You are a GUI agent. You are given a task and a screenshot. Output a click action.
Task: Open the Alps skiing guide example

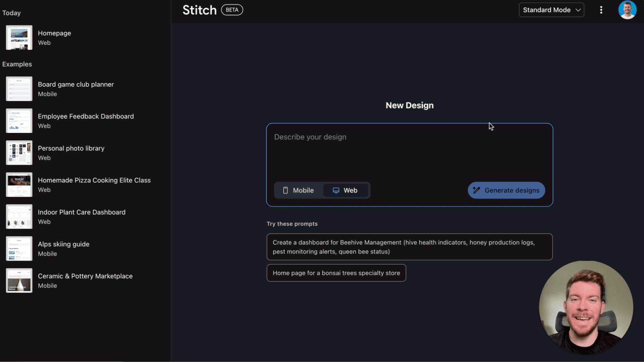click(63, 248)
